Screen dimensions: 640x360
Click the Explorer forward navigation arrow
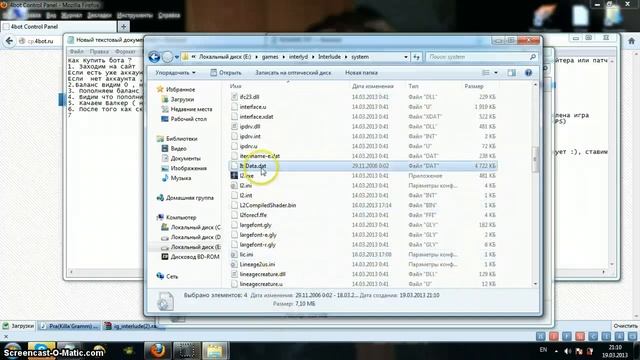pyautogui.click(x=167, y=57)
